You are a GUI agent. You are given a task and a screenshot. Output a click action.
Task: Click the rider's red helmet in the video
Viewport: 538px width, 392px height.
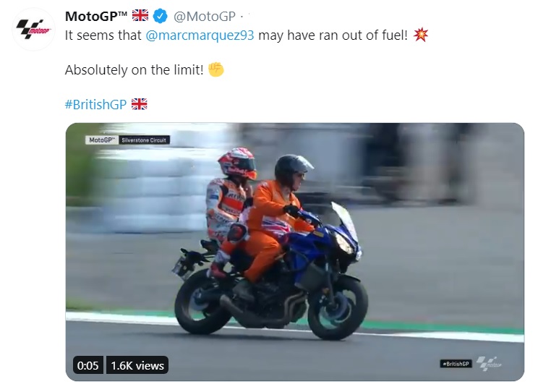coord(237,163)
